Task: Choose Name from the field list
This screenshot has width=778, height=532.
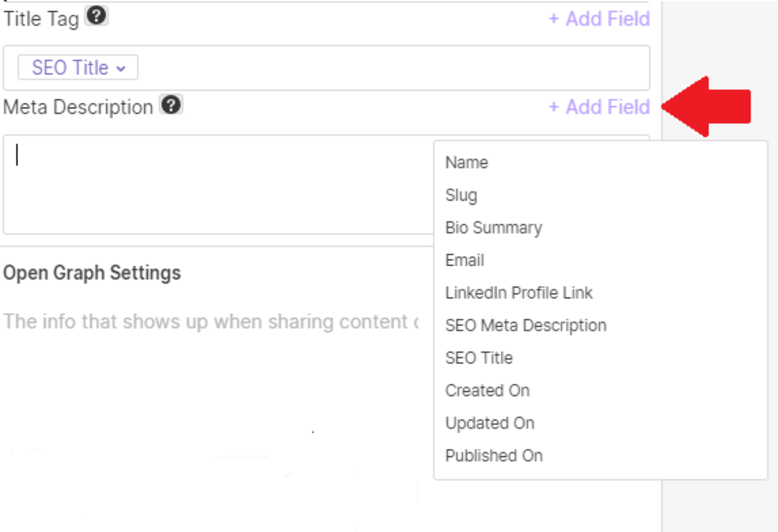Action: (x=466, y=163)
